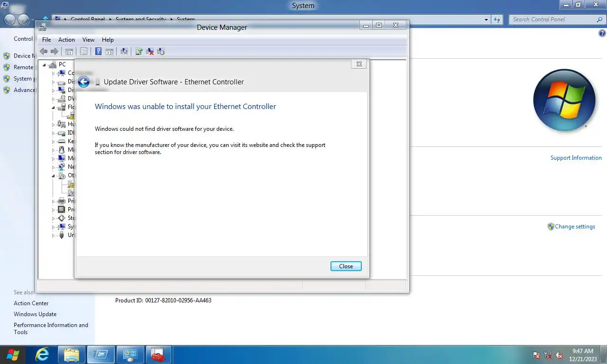Expand the Universal Serial Bus tree node arrow
The image size is (607, 364).
(x=54, y=235)
